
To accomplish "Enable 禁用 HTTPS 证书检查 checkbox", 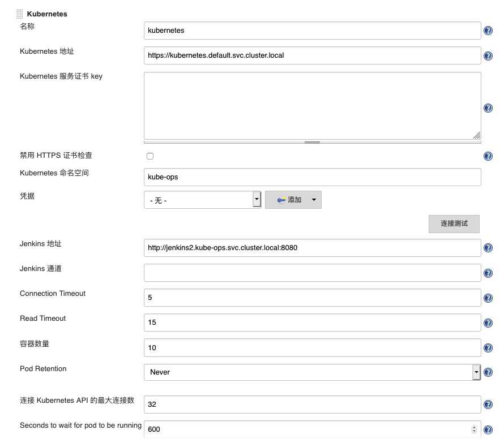I will click(150, 156).
